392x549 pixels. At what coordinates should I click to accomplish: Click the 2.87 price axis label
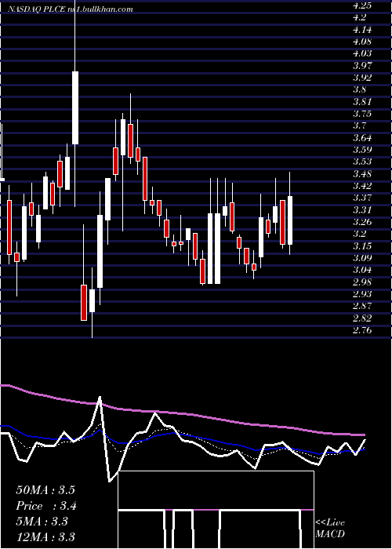pos(362,306)
